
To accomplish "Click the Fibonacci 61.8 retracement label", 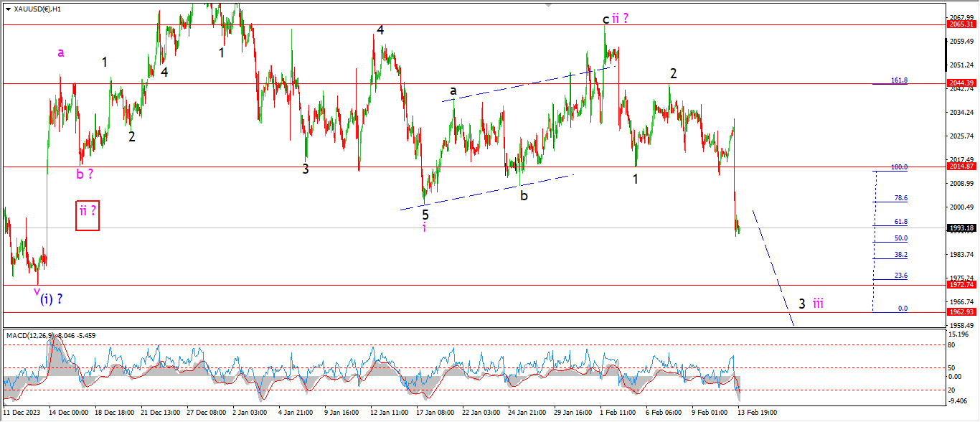I will point(900,222).
